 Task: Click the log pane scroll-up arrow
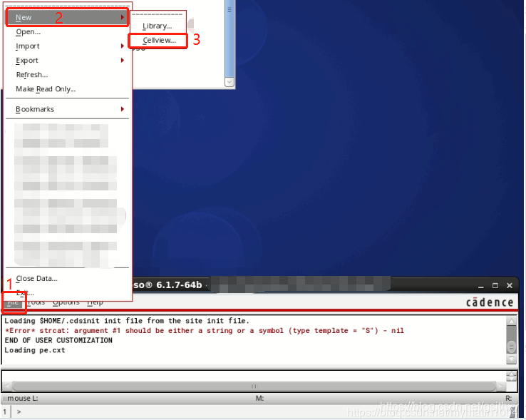point(511,321)
